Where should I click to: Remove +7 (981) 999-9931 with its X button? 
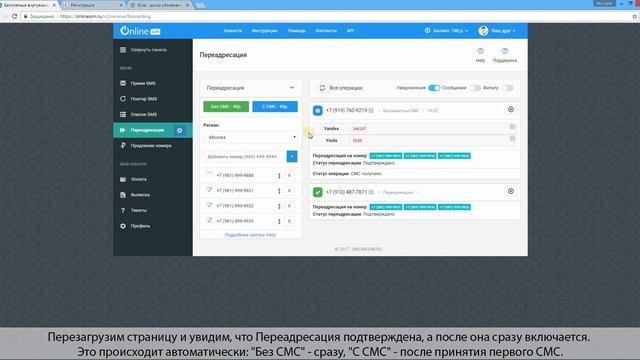point(289,191)
